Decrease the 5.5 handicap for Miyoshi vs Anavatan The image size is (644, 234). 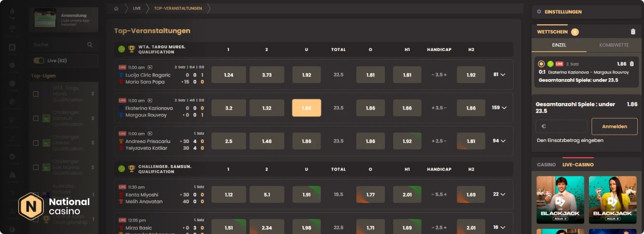tap(433, 194)
